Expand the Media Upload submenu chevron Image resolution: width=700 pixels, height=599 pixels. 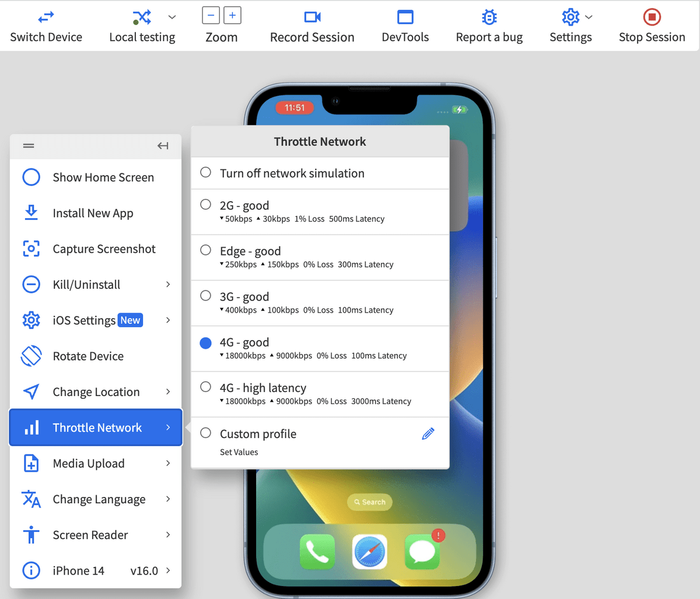[x=168, y=463]
